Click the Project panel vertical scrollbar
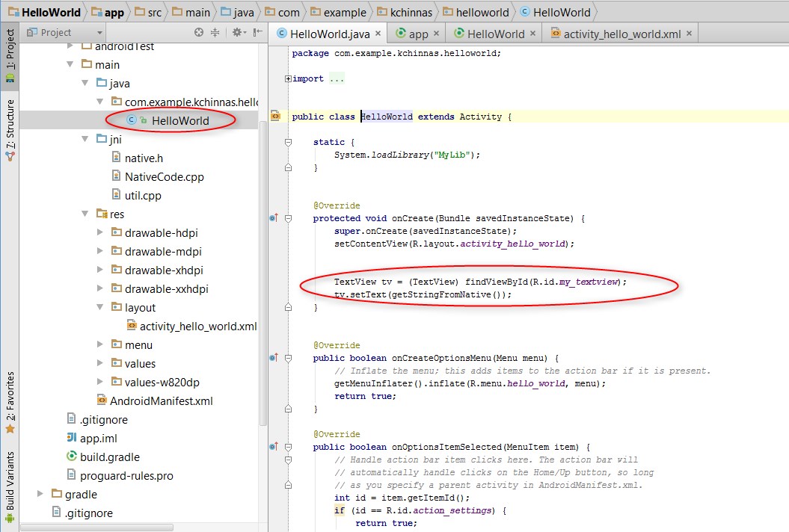The image size is (789, 532). [263, 273]
